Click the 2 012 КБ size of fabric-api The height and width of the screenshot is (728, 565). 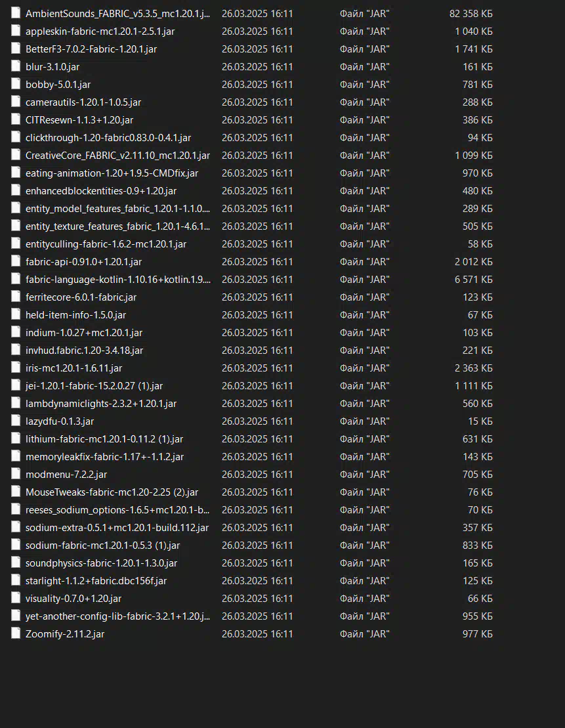(474, 262)
